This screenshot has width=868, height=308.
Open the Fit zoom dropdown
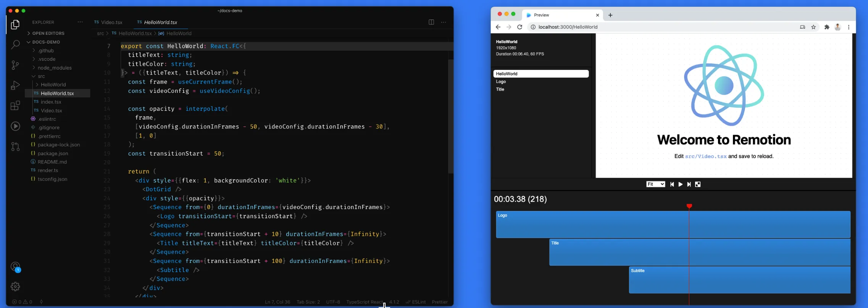coord(655,184)
